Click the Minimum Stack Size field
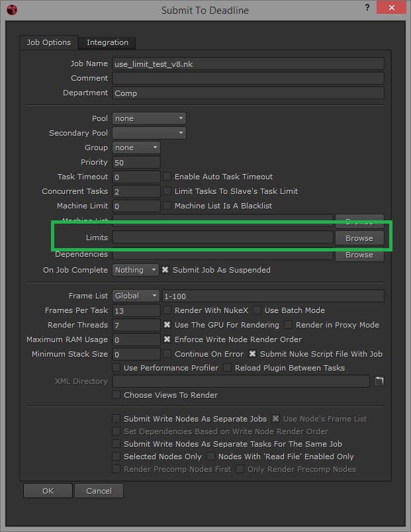 click(x=136, y=354)
